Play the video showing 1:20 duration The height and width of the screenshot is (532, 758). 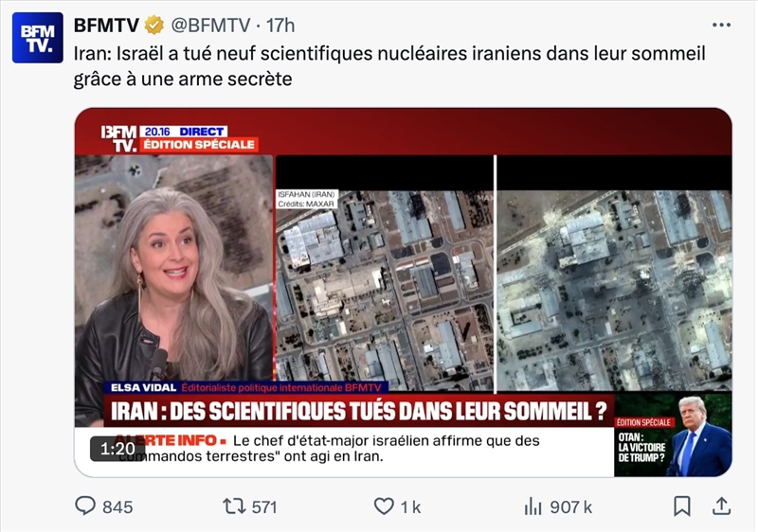403,293
